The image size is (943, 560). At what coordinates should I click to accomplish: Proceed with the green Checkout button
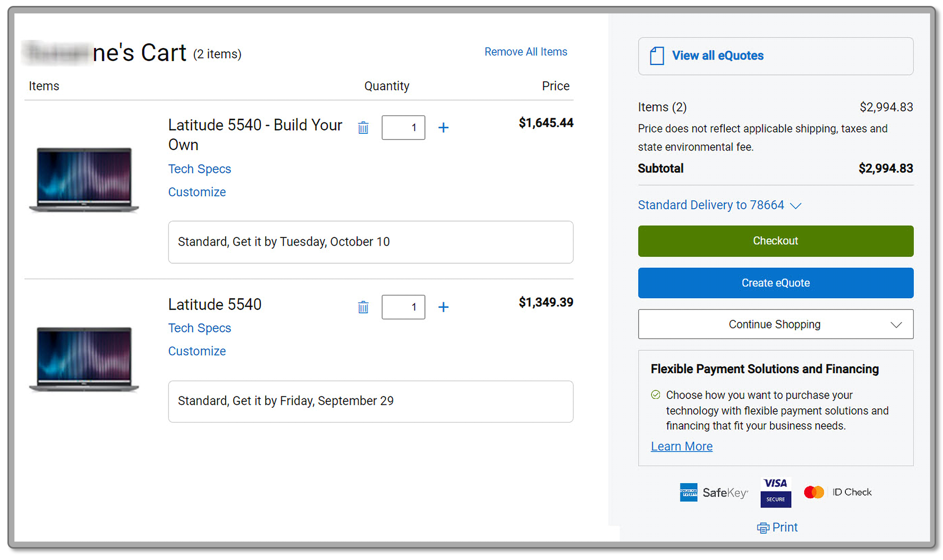775,241
